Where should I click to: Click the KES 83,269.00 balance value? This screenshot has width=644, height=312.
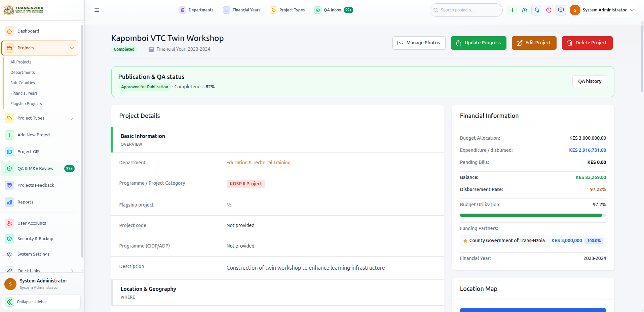point(591,178)
